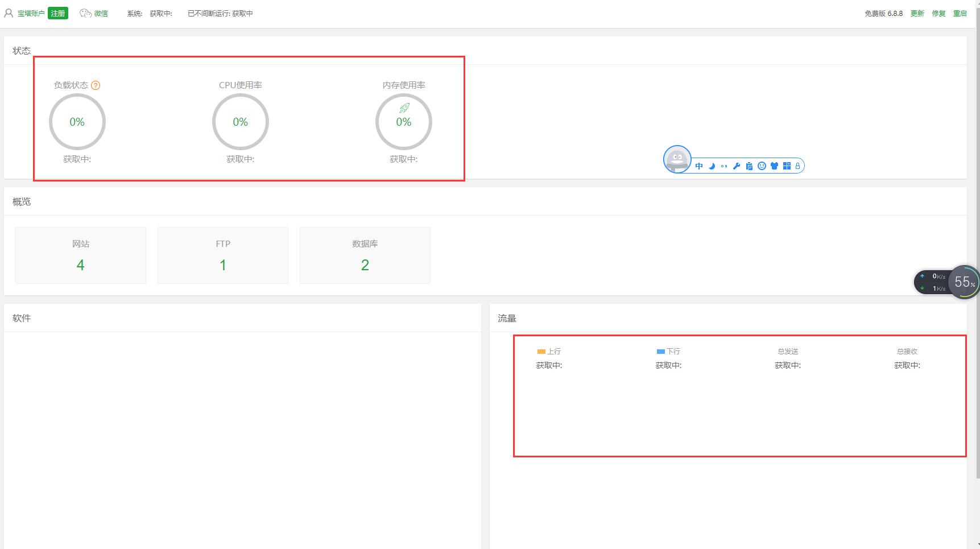Click the 网站 card showing 4
This screenshot has width=980, height=549.
pyautogui.click(x=81, y=255)
